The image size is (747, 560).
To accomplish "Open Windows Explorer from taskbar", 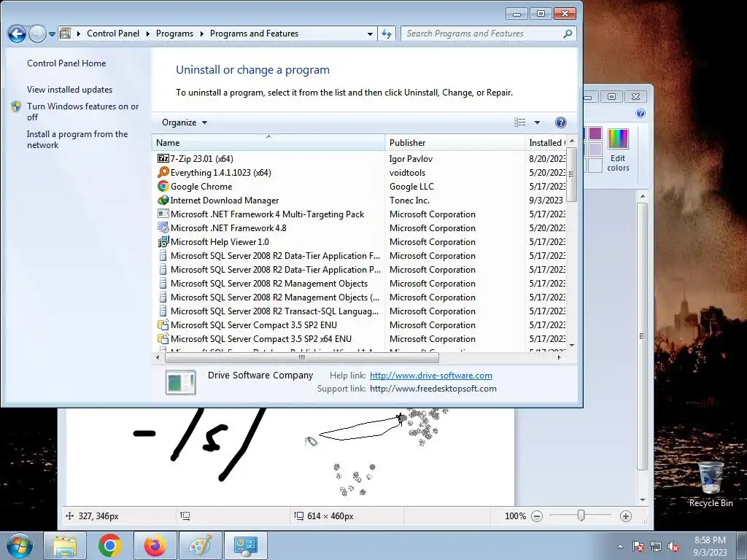I will click(65, 545).
